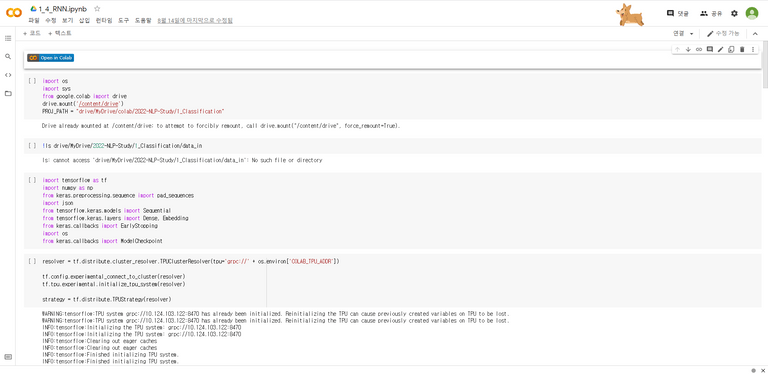
Task: Edit the cell with pencil icon
Action: [720, 49]
